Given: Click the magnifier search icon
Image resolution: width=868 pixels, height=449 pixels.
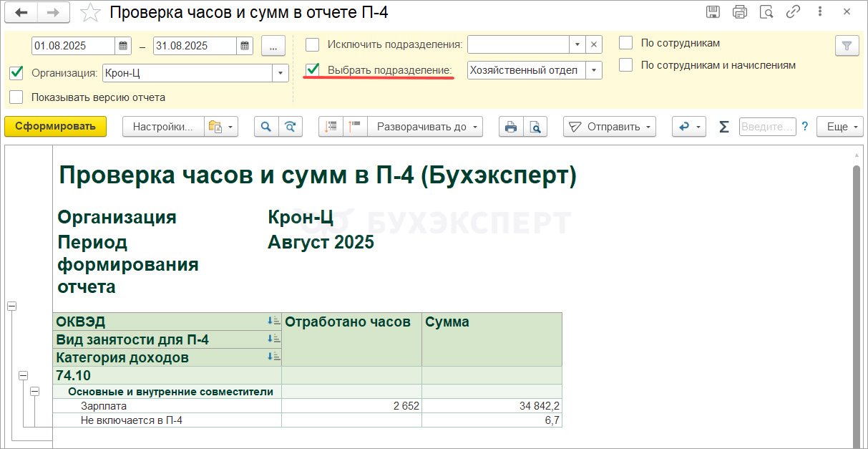Looking at the screenshot, I should tap(266, 127).
